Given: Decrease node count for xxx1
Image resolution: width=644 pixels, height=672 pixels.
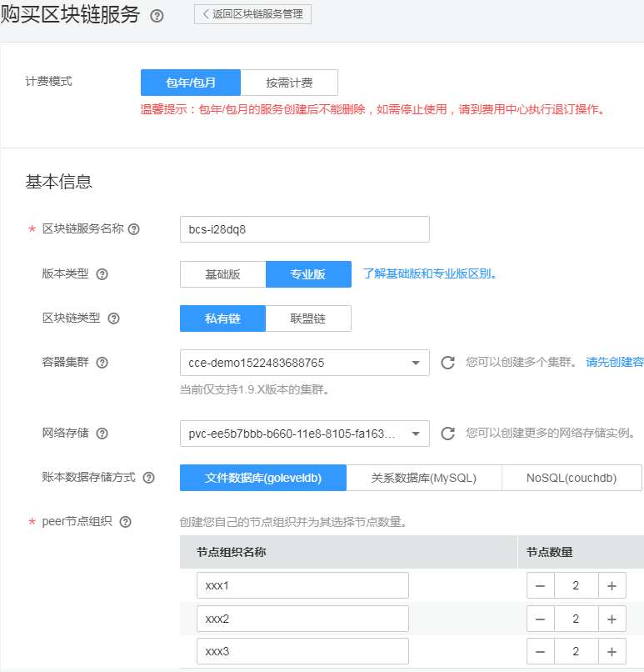Looking at the screenshot, I should (x=541, y=585).
